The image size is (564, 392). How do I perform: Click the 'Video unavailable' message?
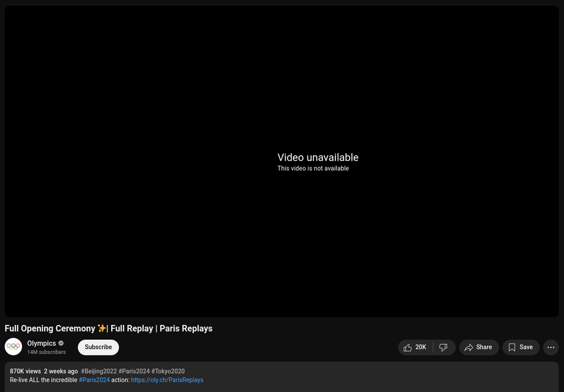318,157
